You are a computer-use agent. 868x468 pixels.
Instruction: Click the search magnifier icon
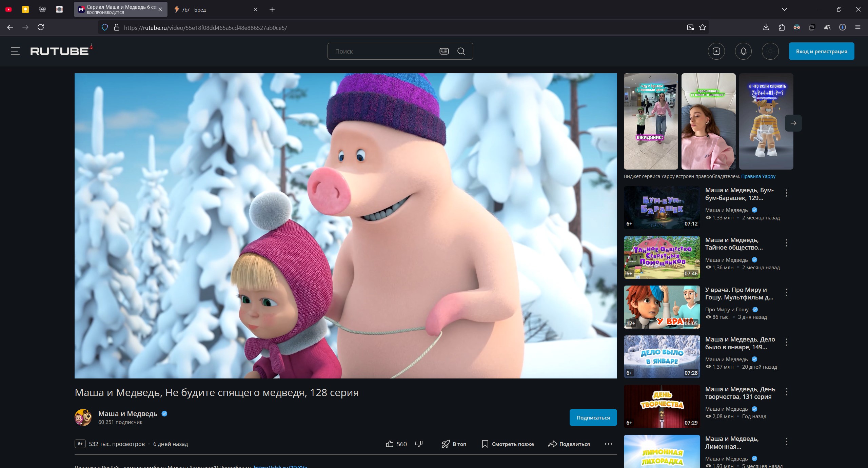tap(461, 51)
